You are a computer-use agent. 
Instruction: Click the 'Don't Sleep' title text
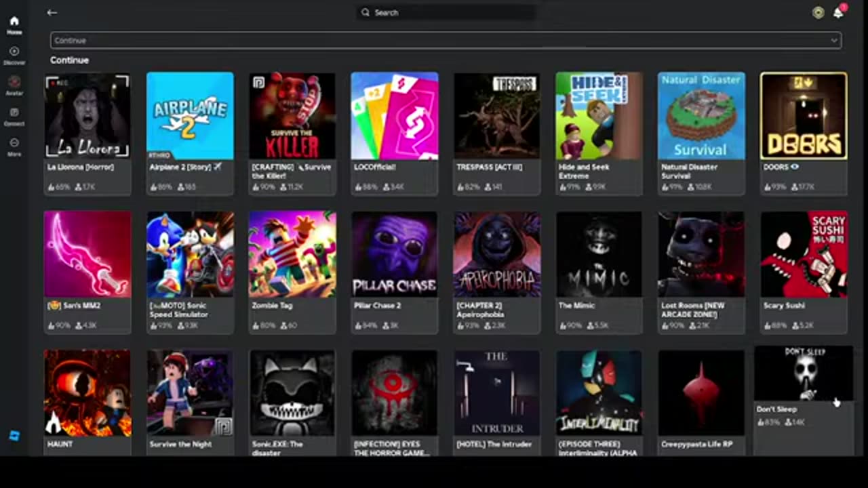click(776, 409)
